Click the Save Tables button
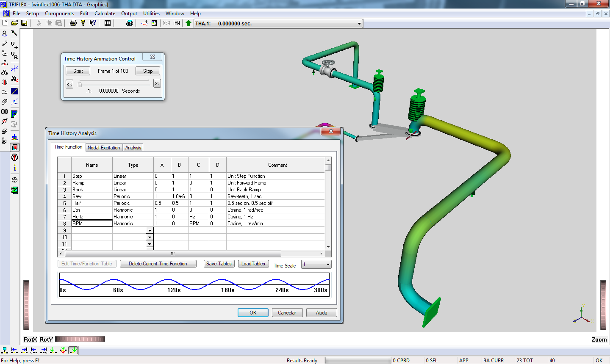The width and height of the screenshot is (610, 364). pos(219,264)
